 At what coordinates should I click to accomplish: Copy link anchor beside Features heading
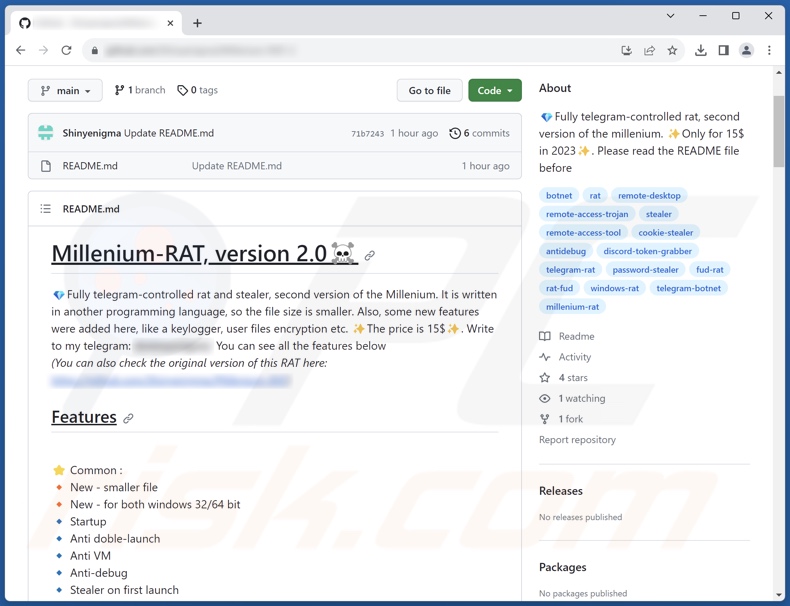(x=128, y=418)
